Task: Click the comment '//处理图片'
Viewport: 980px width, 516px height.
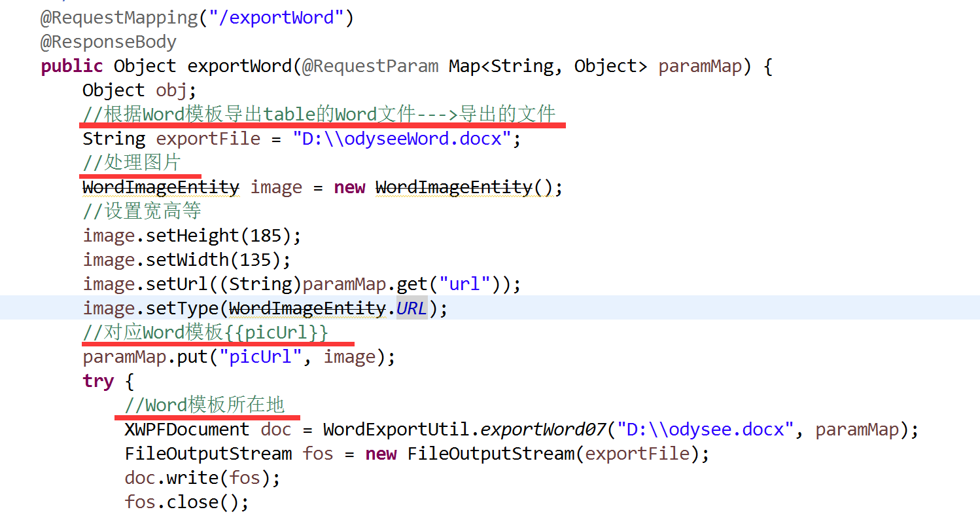Action: point(131,163)
